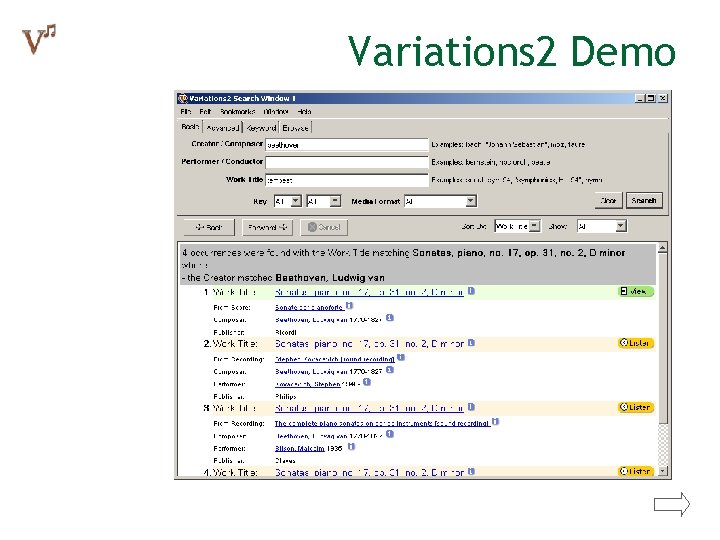The height and width of the screenshot is (540, 720).
Task: Open the Media Format dropdown
Action: pyautogui.click(x=440, y=201)
